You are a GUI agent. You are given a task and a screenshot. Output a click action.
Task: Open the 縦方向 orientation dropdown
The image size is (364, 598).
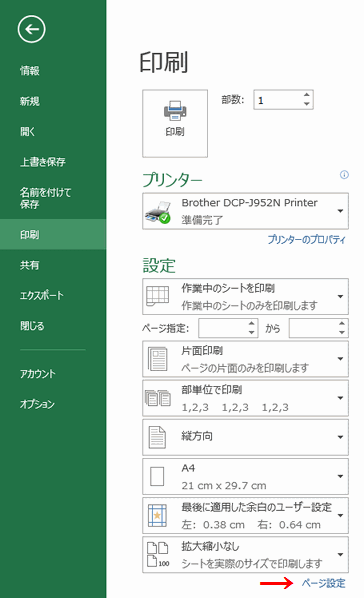[x=245, y=437]
